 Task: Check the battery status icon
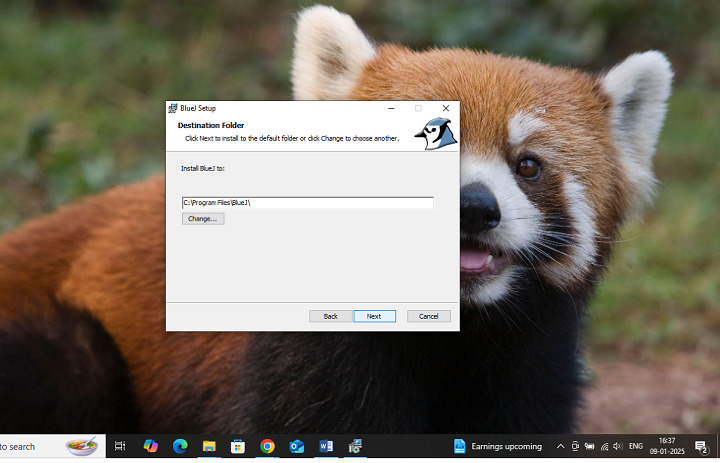point(590,446)
